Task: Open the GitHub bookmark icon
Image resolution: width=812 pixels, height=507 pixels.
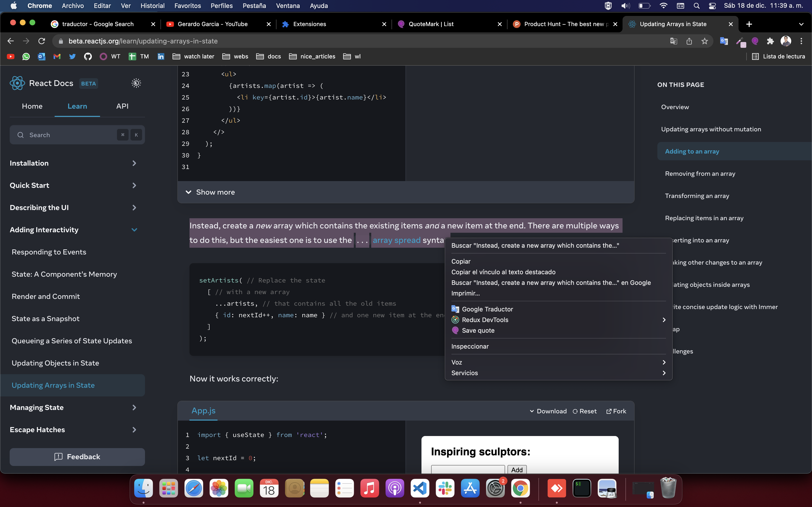Action: click(x=87, y=56)
